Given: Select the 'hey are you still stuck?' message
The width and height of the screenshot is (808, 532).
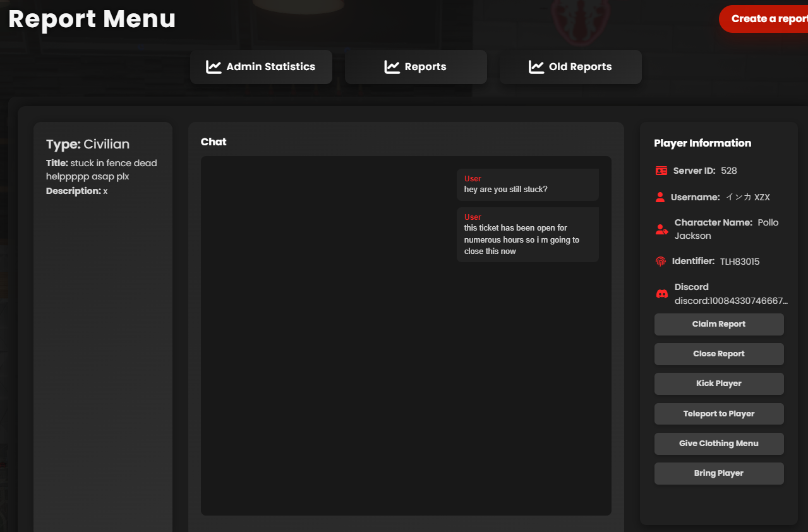Looking at the screenshot, I should point(505,190).
